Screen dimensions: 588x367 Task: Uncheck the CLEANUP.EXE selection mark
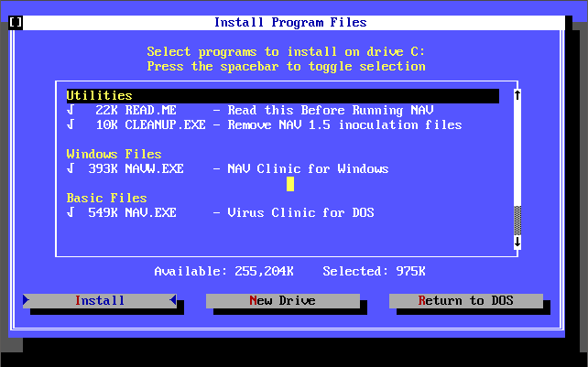[71, 124]
